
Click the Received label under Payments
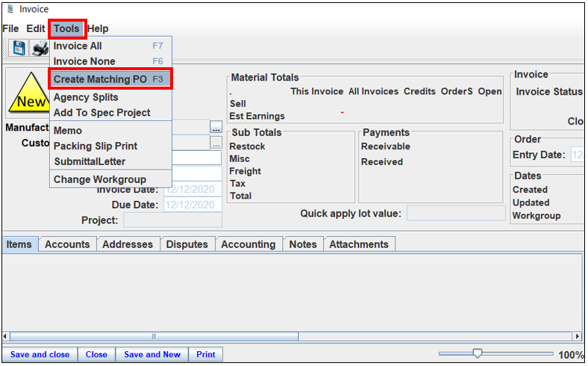coord(382,162)
